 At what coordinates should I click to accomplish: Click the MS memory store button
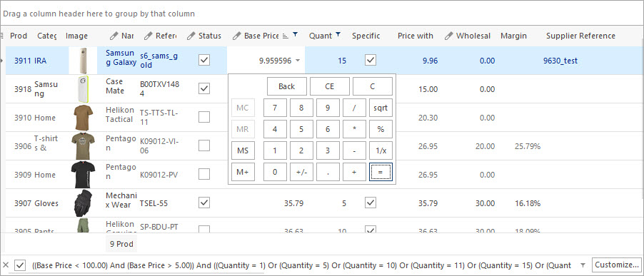coord(243,150)
